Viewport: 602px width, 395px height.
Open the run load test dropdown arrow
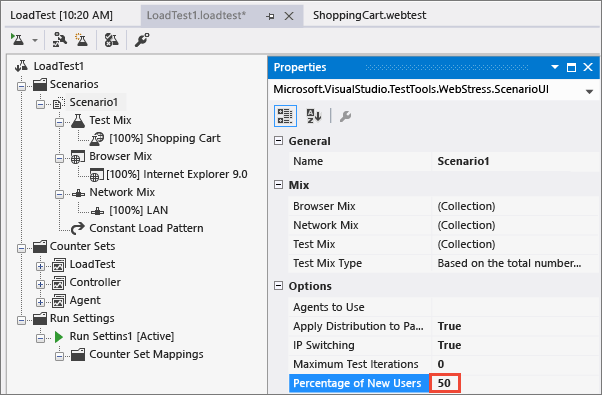point(35,40)
